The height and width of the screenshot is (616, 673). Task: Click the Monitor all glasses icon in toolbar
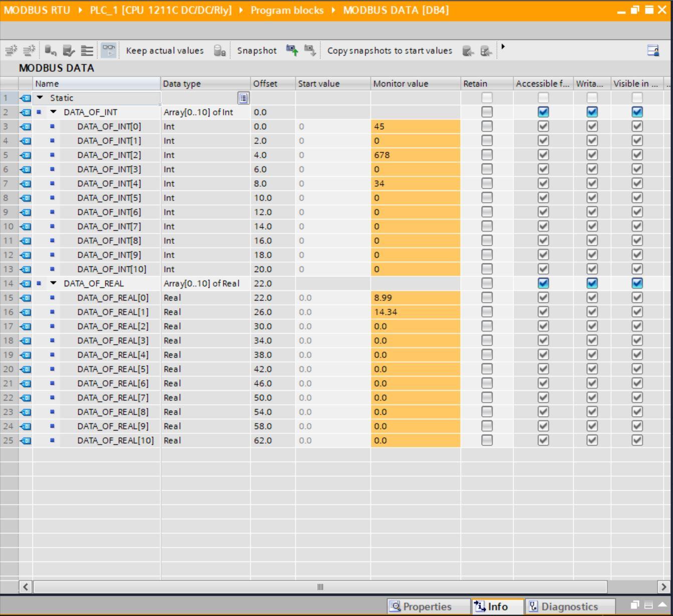click(109, 51)
